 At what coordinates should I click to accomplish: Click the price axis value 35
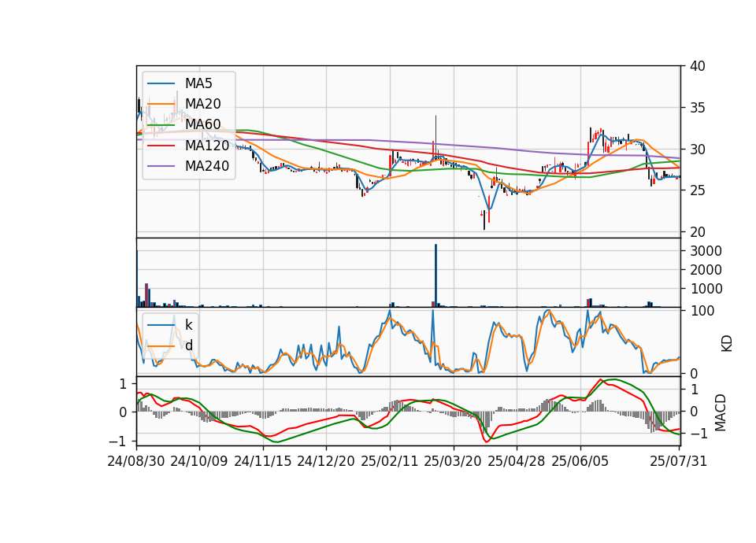click(x=696, y=108)
